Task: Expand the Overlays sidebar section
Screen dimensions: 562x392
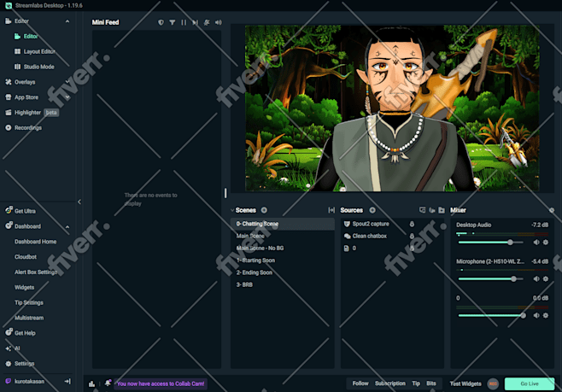Action: point(67,82)
